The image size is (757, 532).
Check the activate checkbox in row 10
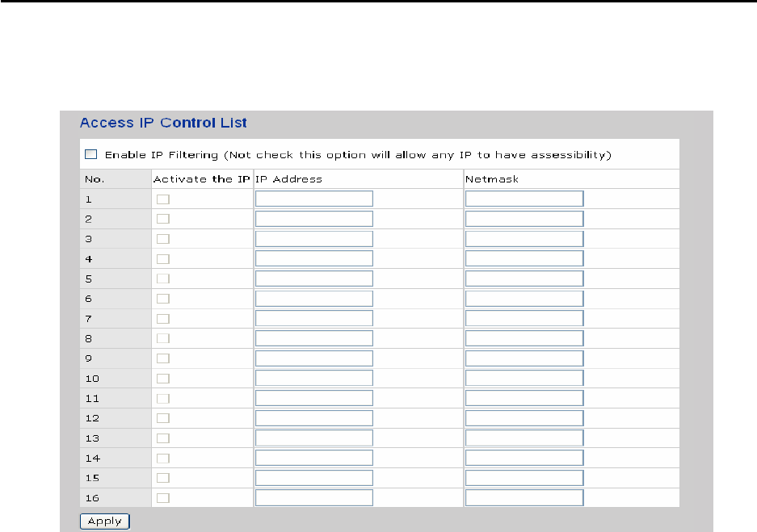(x=163, y=378)
